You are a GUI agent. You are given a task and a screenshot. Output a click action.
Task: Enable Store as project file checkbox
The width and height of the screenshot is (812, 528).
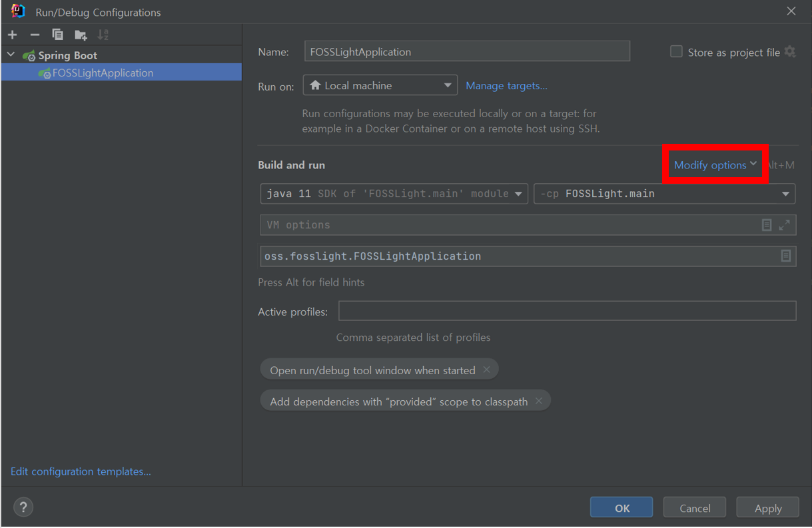[676, 51]
